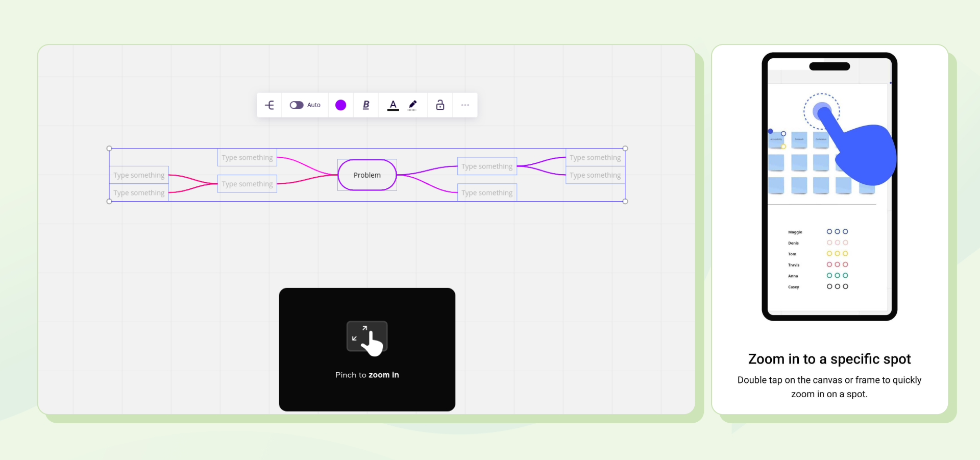Image resolution: width=980 pixels, height=460 pixels.
Task: Select bottom-right selection handle of mind map
Action: (625, 201)
